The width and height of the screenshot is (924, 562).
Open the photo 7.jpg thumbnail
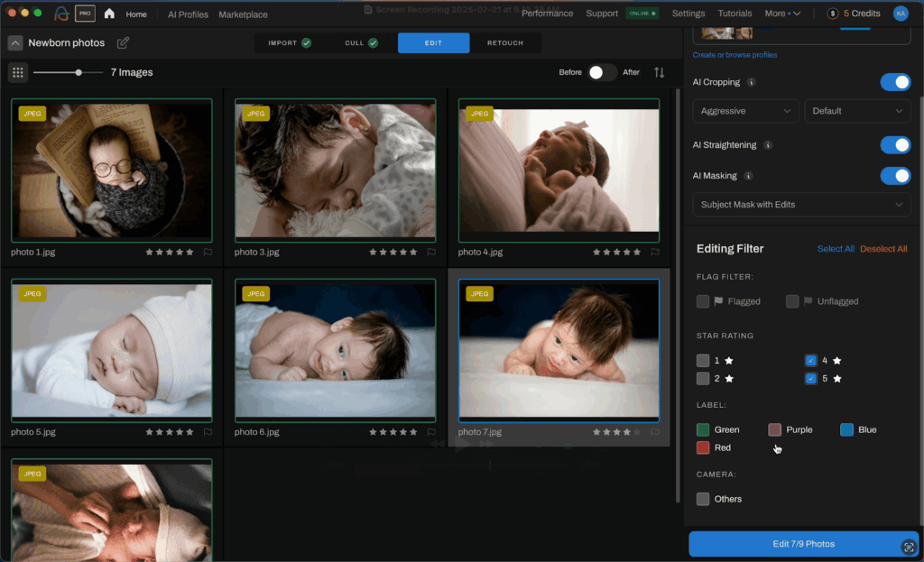coord(559,351)
